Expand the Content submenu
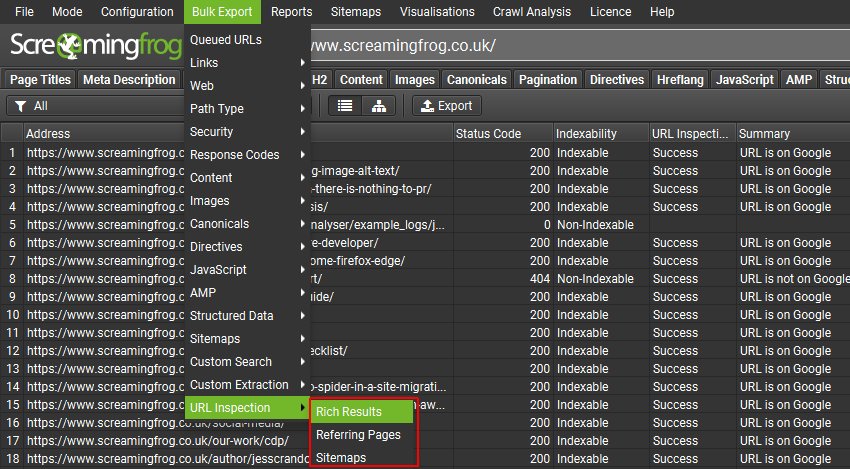This screenshot has height=469, width=850. (247, 178)
